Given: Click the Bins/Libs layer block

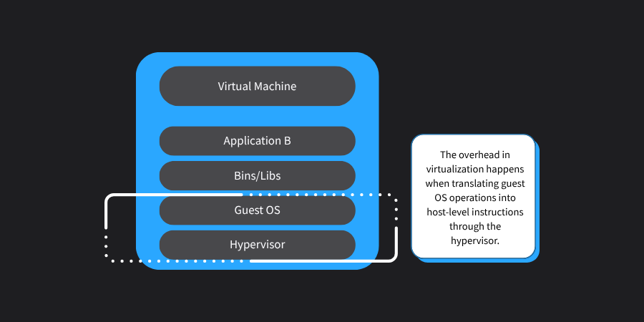Looking at the screenshot, I should click(x=257, y=176).
